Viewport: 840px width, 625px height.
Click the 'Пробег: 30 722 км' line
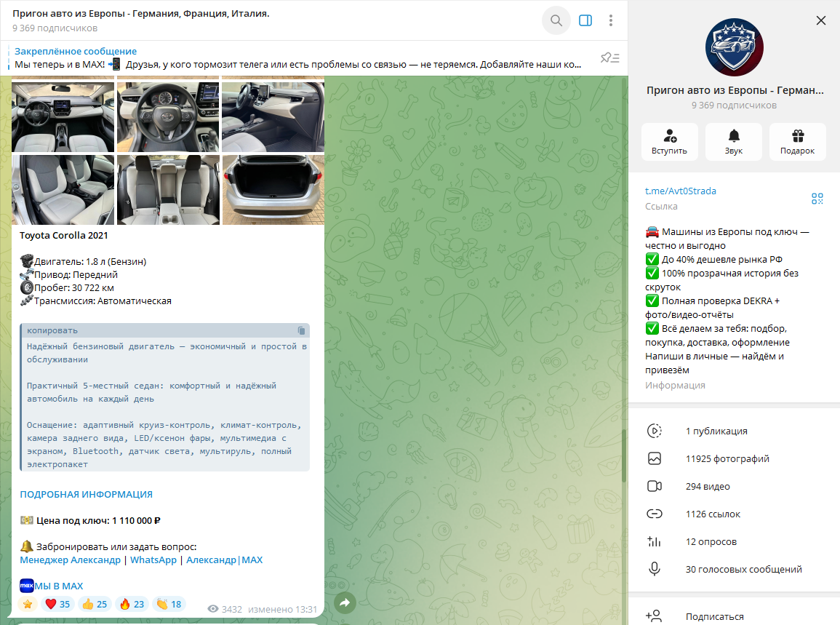[74, 288]
